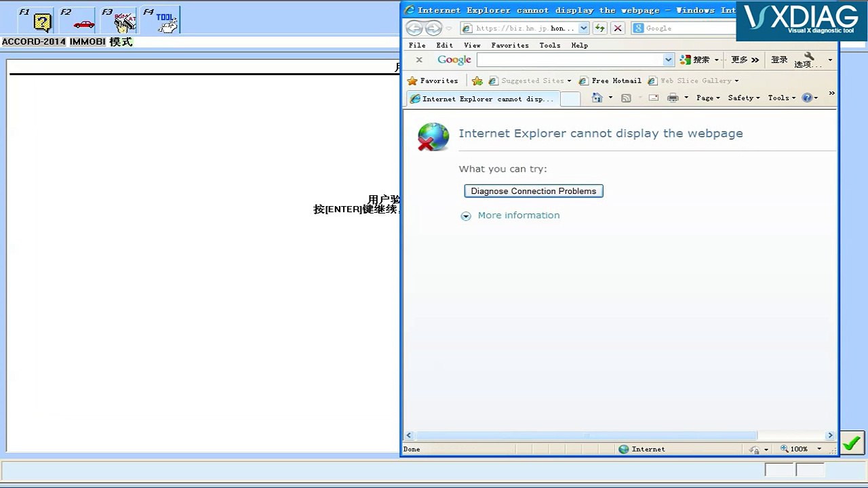The height and width of the screenshot is (488, 868).
Task: Open the View menu
Action: (472, 45)
